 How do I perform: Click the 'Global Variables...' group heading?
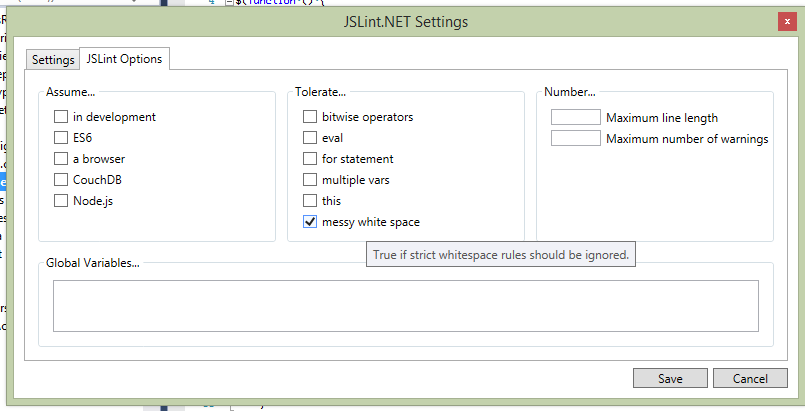[93, 263]
